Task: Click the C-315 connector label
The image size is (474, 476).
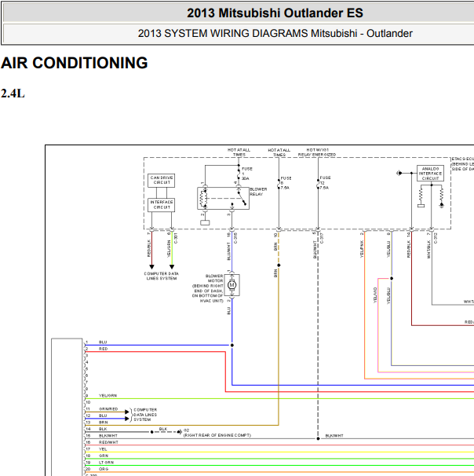Action: [x=236, y=238]
